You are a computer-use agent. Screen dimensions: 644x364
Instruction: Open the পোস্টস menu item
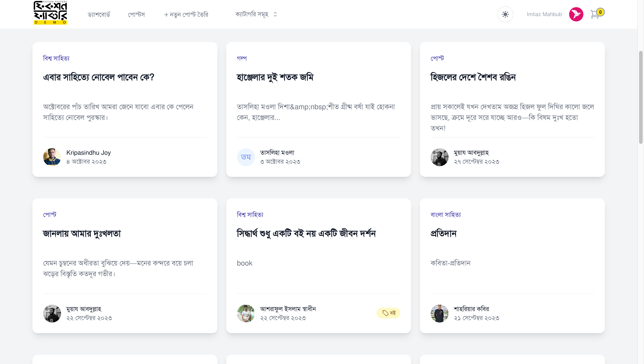(x=136, y=15)
